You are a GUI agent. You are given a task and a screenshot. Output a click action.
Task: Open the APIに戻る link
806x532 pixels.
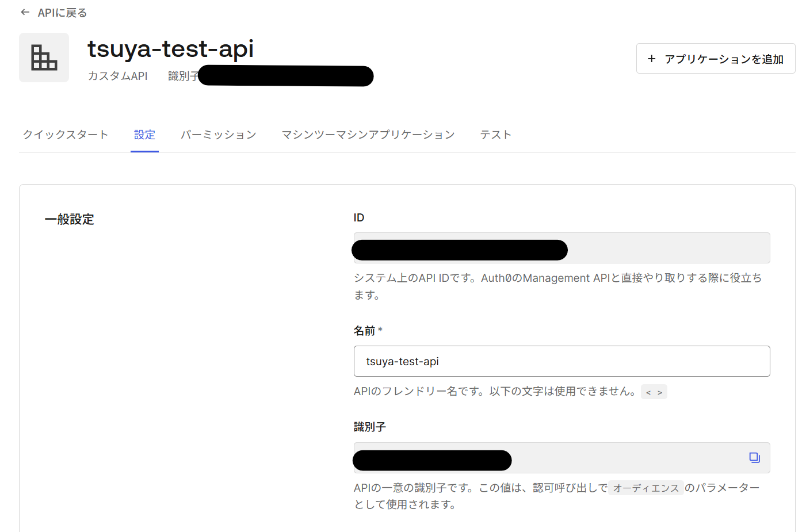tap(60, 12)
